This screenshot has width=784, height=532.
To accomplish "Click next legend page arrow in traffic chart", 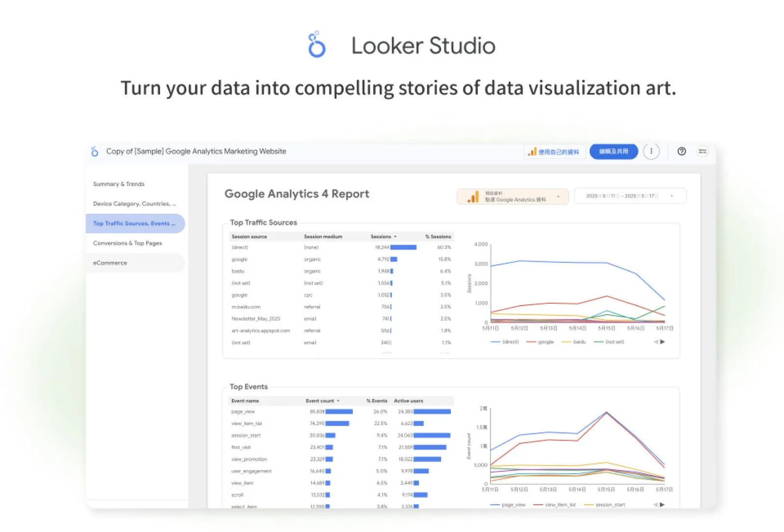I will click(x=662, y=342).
